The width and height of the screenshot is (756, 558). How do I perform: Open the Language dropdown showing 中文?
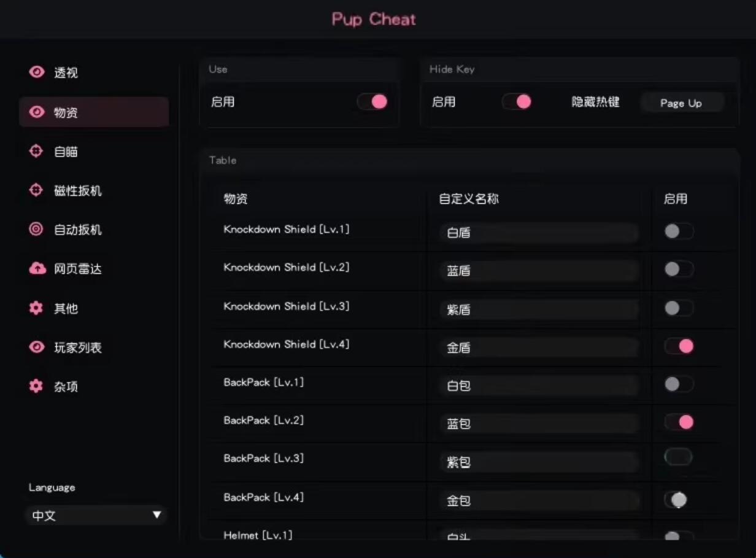coord(96,515)
